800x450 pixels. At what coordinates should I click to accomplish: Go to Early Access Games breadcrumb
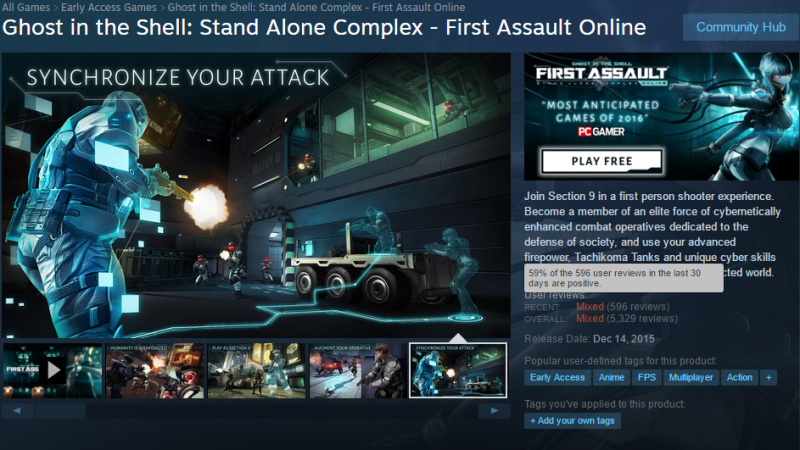click(109, 7)
